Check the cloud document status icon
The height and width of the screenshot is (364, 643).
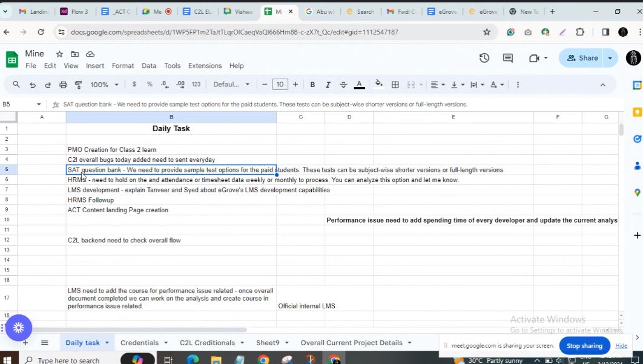tap(90, 54)
